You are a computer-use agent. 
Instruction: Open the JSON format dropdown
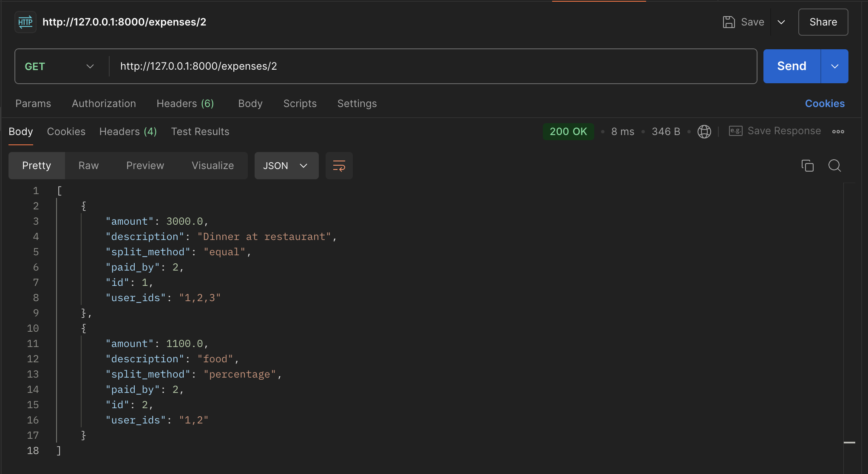click(286, 166)
